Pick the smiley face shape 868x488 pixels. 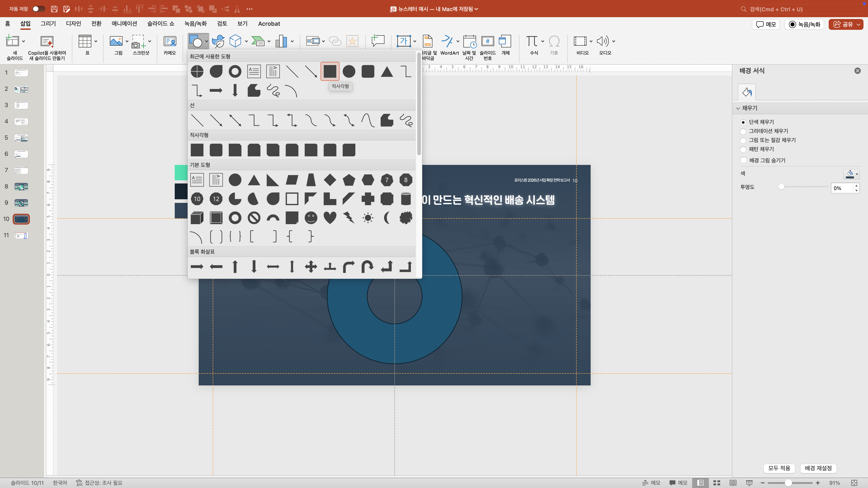click(311, 218)
